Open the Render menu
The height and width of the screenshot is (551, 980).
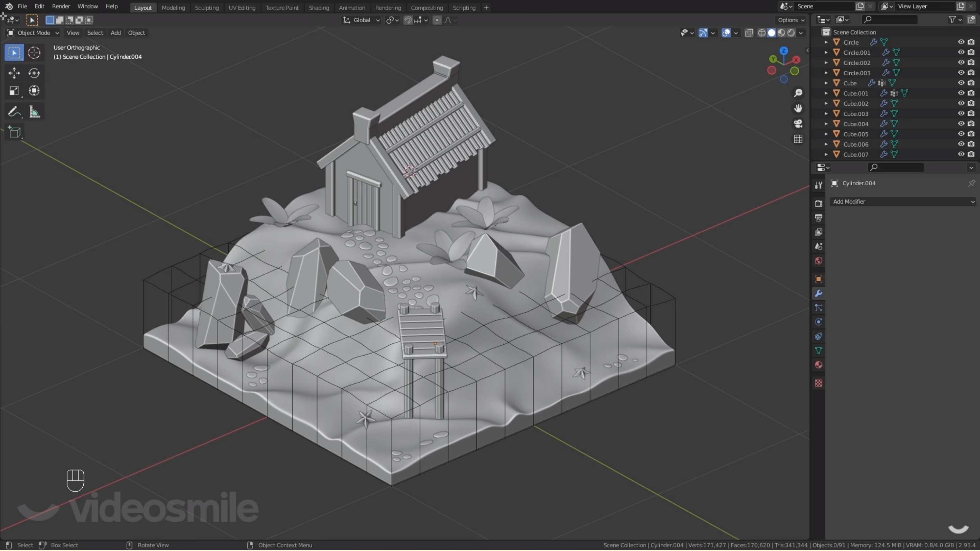coord(61,7)
